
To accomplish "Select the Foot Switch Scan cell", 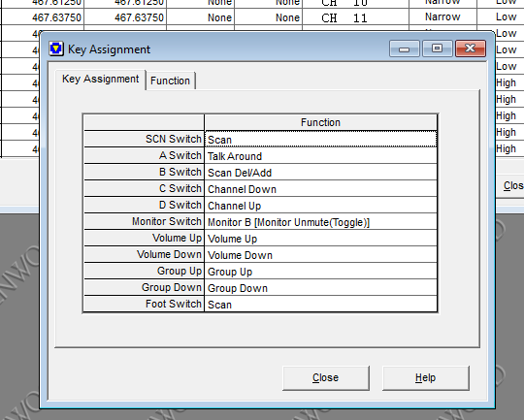I will pyautogui.click(x=320, y=304).
